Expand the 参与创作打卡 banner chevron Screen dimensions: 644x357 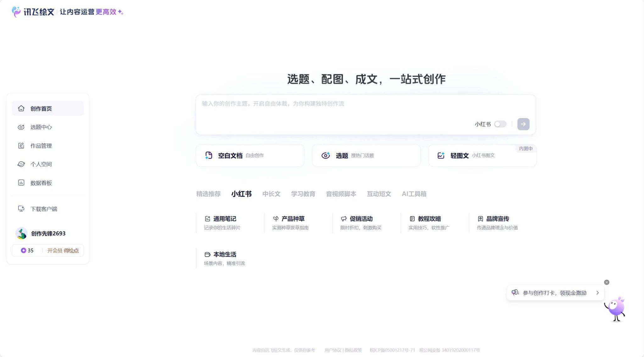click(597, 293)
